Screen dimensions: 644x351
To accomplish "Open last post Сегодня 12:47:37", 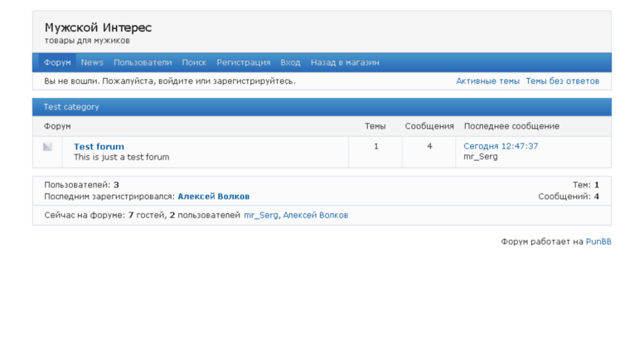I will pos(501,146).
